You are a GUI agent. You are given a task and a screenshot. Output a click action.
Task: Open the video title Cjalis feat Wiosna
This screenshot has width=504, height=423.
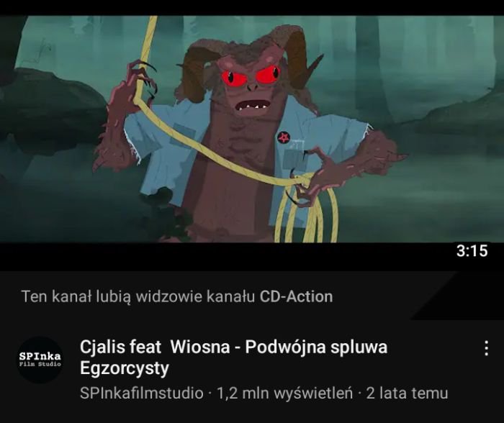coord(234,357)
